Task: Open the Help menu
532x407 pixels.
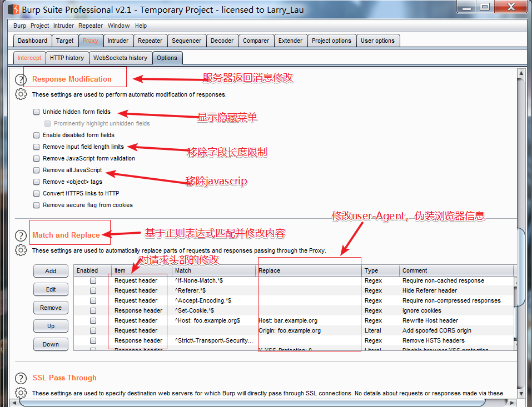Action: tap(141, 26)
